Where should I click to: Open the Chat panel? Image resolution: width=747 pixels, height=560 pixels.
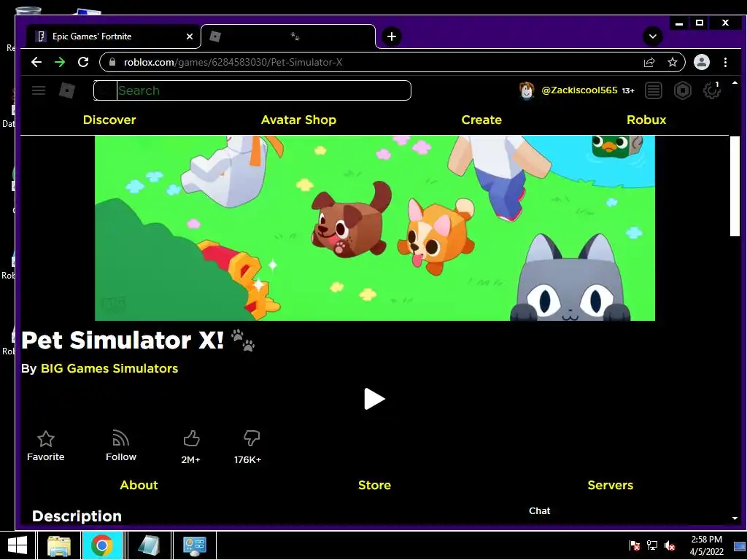pyautogui.click(x=539, y=511)
